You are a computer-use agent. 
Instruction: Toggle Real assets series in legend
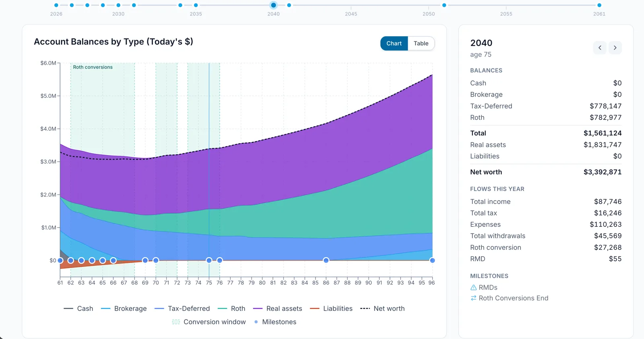click(277, 308)
